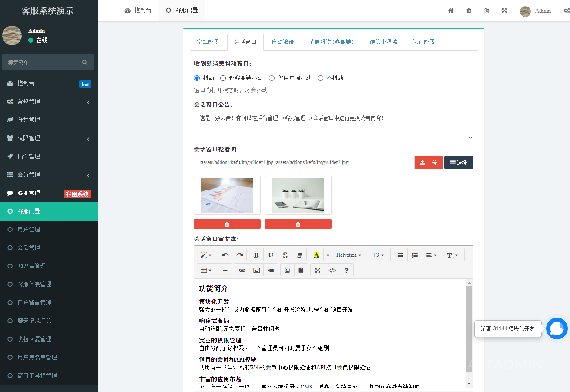This screenshot has width=570, height=392.
Task: Toggle bold formatting in the rich text editor
Action: (x=256, y=255)
